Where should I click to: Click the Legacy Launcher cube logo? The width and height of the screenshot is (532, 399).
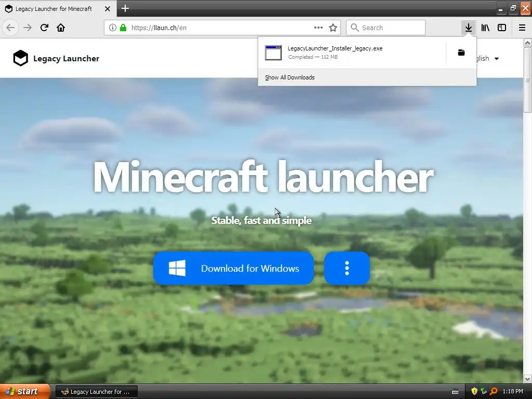coord(20,58)
